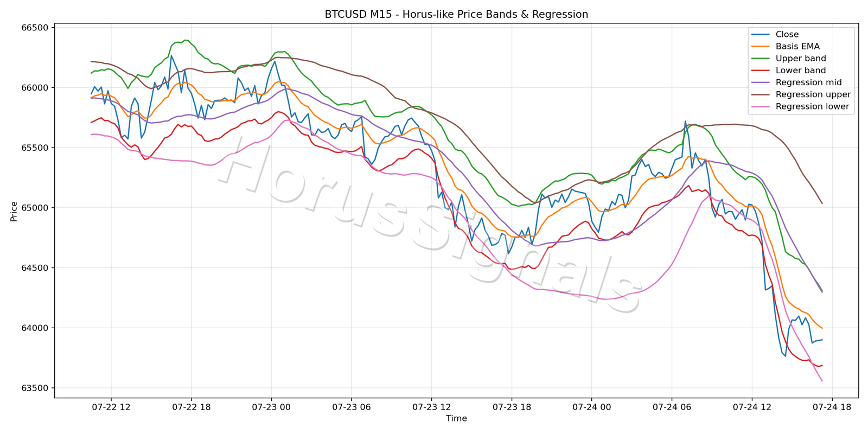Click the "Upper band" legend label
Image resolution: width=868 pixels, height=434 pixels.
pos(801,59)
